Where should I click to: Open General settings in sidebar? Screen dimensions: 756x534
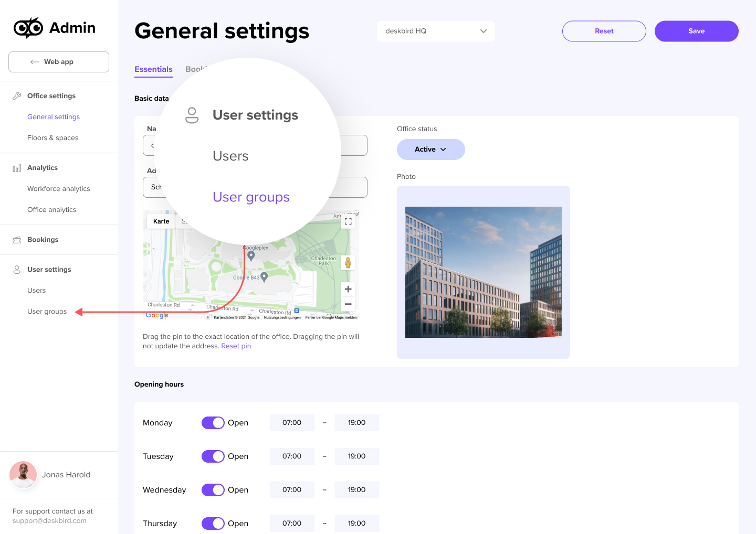pos(54,117)
